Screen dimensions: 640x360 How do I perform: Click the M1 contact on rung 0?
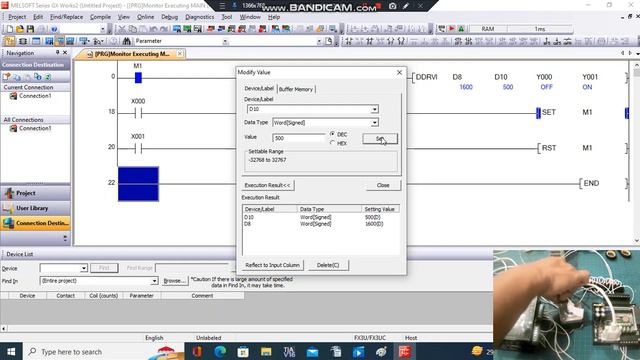[x=138, y=78]
